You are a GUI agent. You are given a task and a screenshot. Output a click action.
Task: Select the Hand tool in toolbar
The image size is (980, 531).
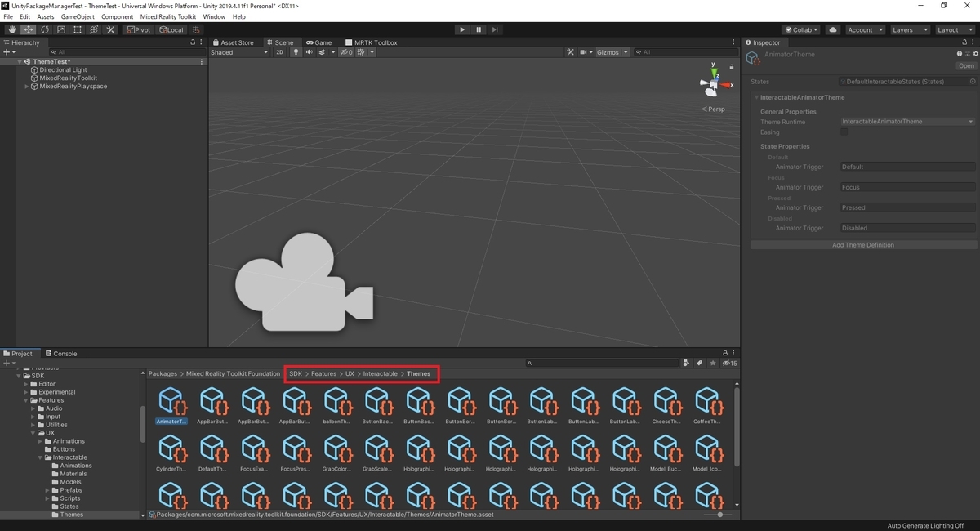(x=11, y=29)
